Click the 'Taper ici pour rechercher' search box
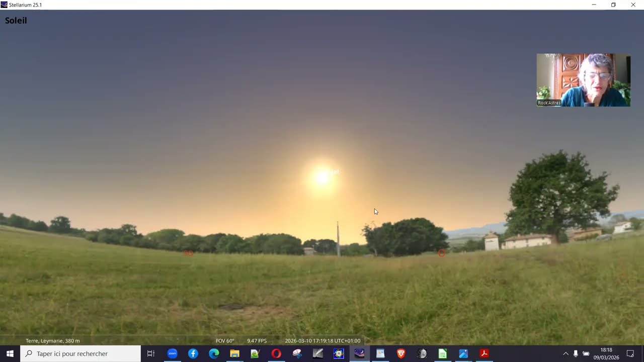Screen dimensions: 644x362 coord(80,353)
